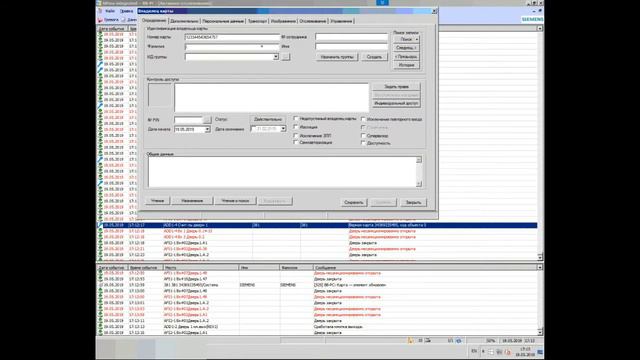Screen dimensions: 640x360
Task: Toggle the Изоляция checkbox
Action: (x=296, y=127)
